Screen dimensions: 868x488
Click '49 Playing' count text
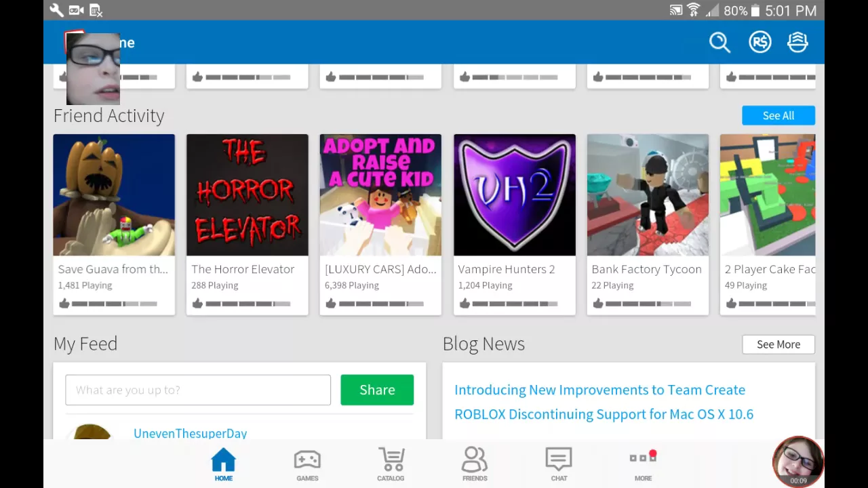point(746,285)
